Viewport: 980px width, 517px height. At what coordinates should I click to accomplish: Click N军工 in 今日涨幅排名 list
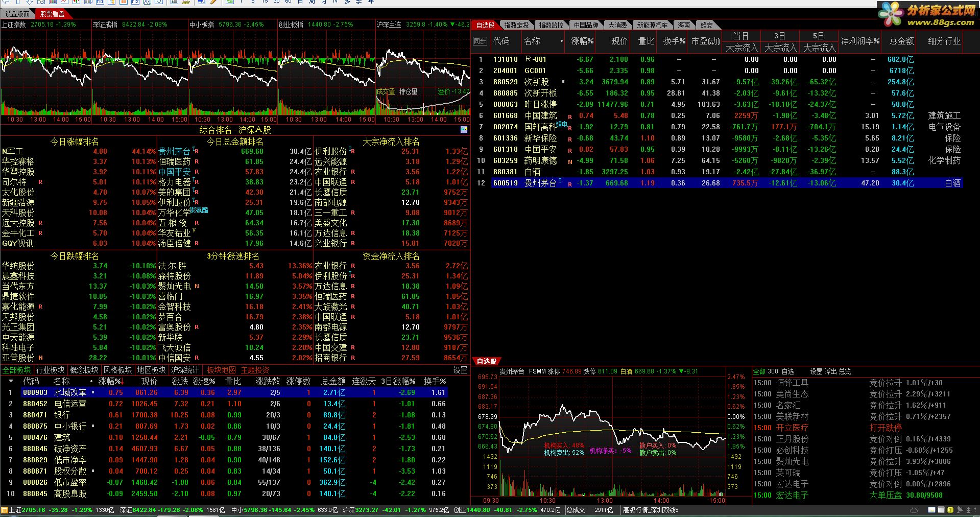tap(13, 151)
